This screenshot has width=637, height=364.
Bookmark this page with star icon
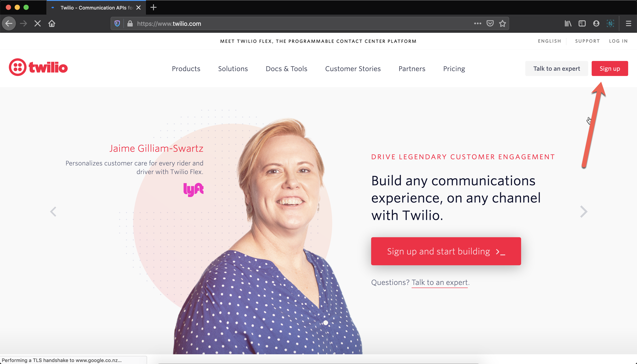pyautogui.click(x=502, y=23)
